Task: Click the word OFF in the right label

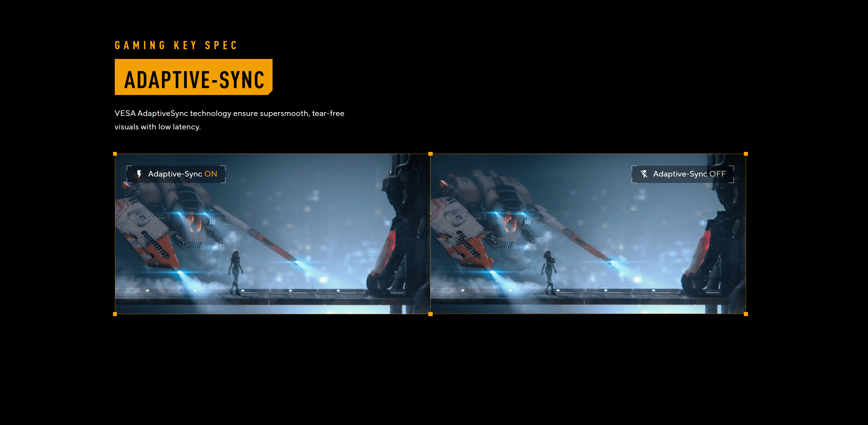Action: click(717, 174)
